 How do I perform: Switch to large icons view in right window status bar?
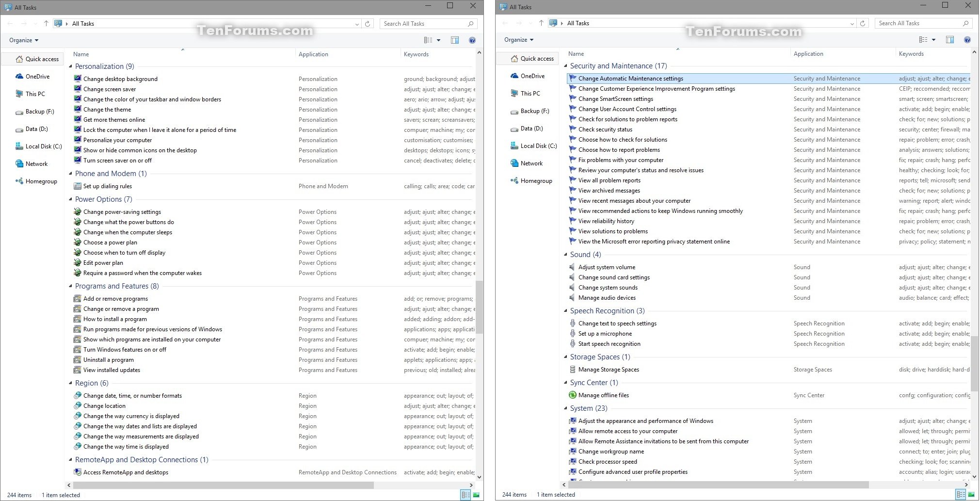pos(971,495)
